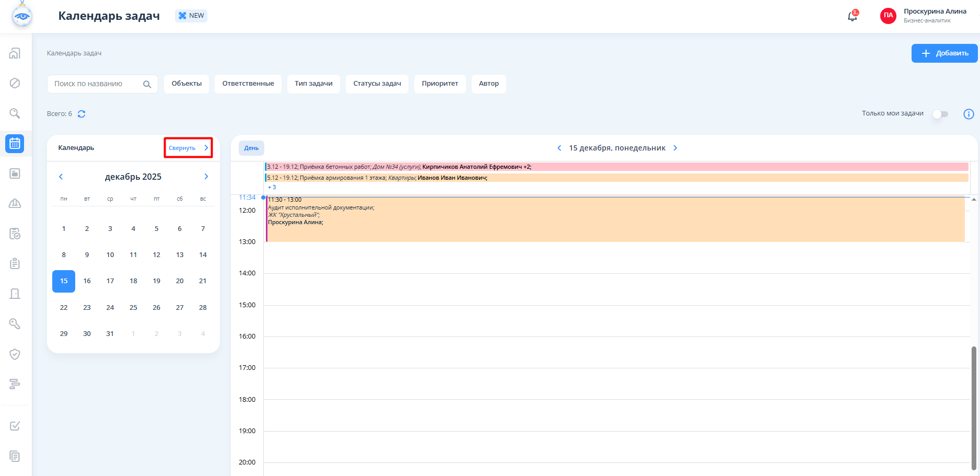The width and height of the screenshot is (980, 476).
Task: Click the Поиск по названию search field
Action: [94, 84]
